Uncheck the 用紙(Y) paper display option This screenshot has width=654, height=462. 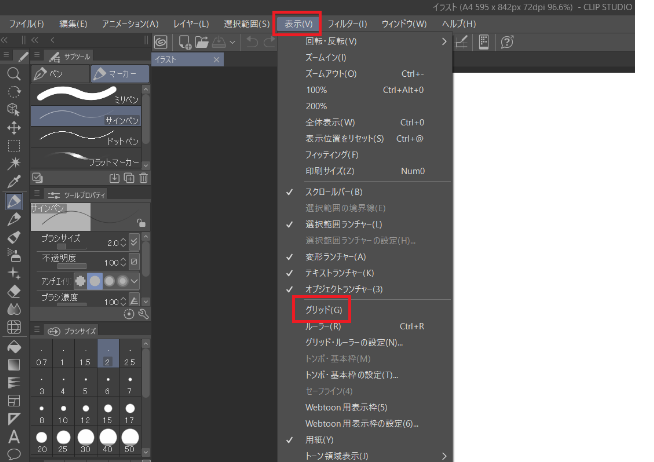click(321, 439)
